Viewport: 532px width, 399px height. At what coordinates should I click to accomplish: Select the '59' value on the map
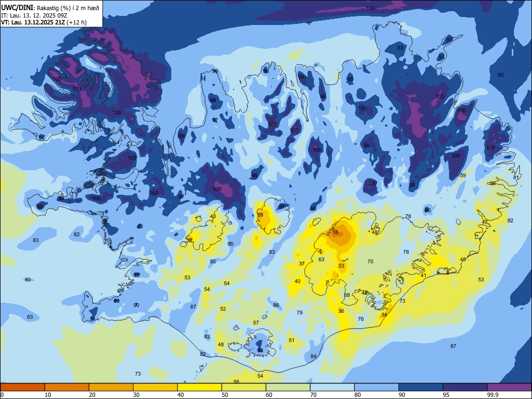pyautogui.click(x=463, y=176)
